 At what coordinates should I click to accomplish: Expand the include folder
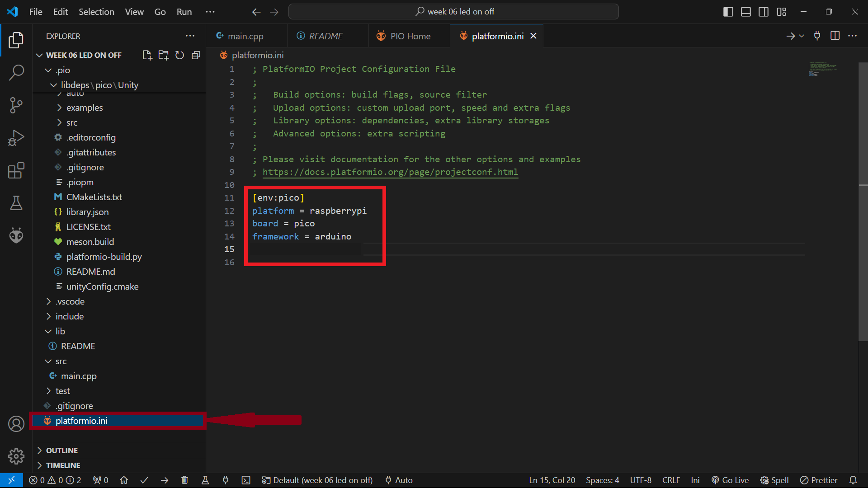[x=69, y=316]
